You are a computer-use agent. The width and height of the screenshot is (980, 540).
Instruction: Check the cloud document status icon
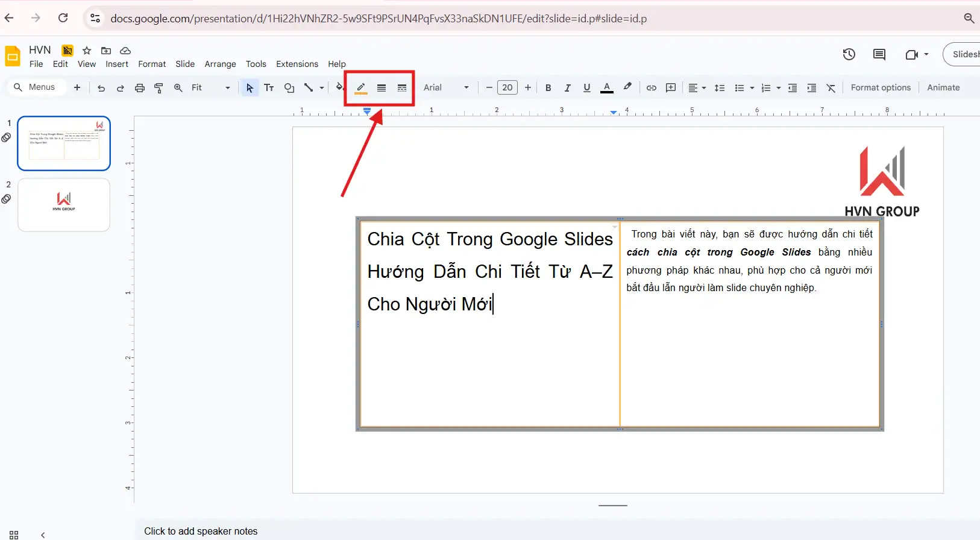click(x=125, y=51)
